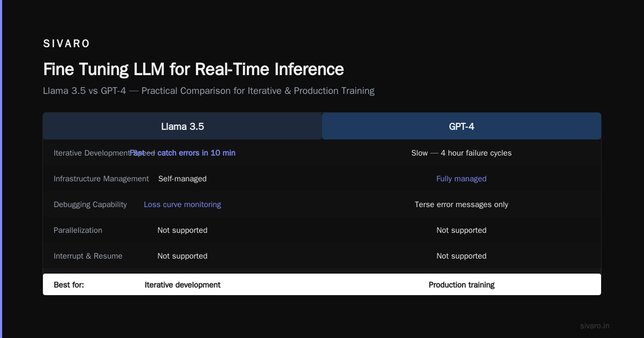Click GPT-4 'Not supported' in Interrupt & Resume row
The width and height of the screenshot is (644, 338).
(x=462, y=256)
